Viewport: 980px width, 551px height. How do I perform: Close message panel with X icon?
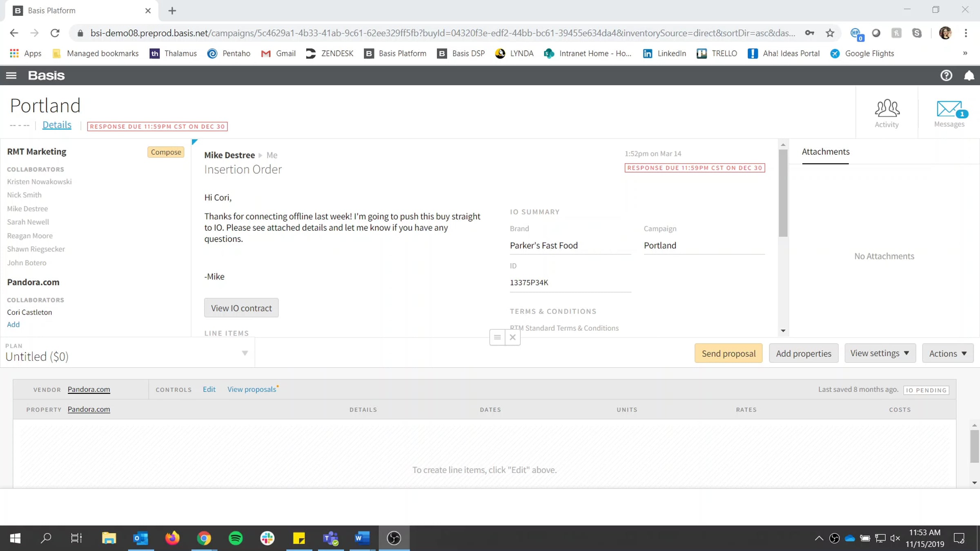(x=512, y=337)
